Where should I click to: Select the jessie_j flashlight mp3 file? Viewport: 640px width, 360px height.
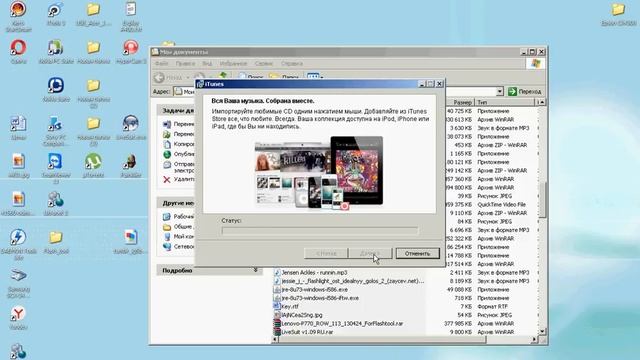353,281
